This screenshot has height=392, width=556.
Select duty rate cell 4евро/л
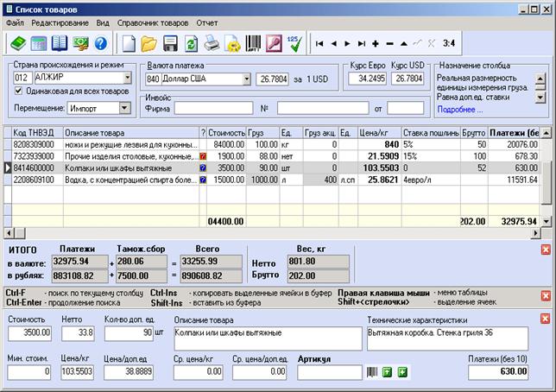click(x=431, y=180)
